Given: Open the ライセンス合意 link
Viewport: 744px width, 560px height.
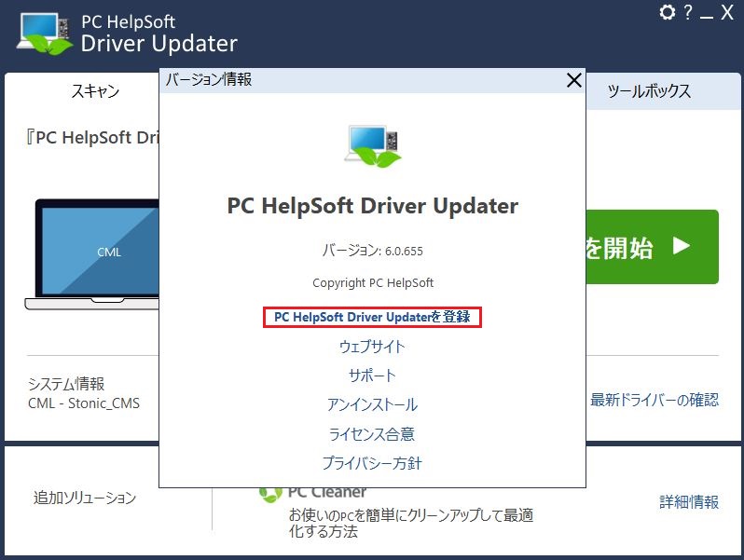Looking at the screenshot, I should [x=372, y=434].
